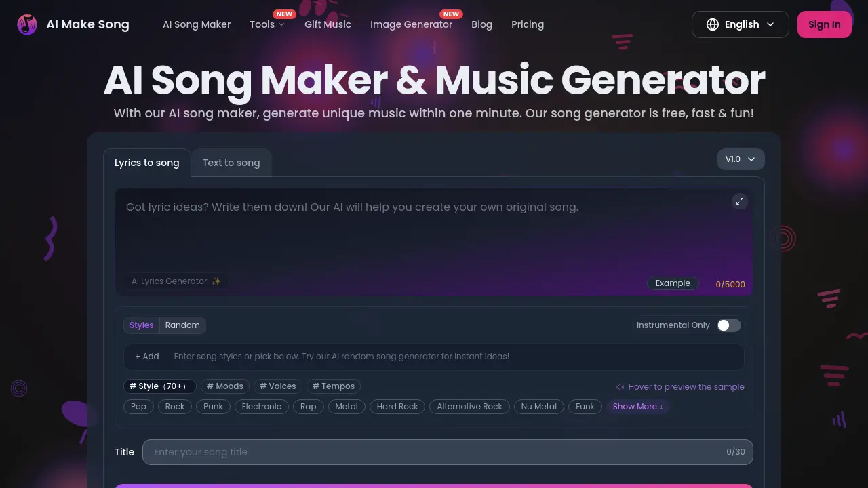
Task: Click the globe language icon
Action: (x=712, y=24)
